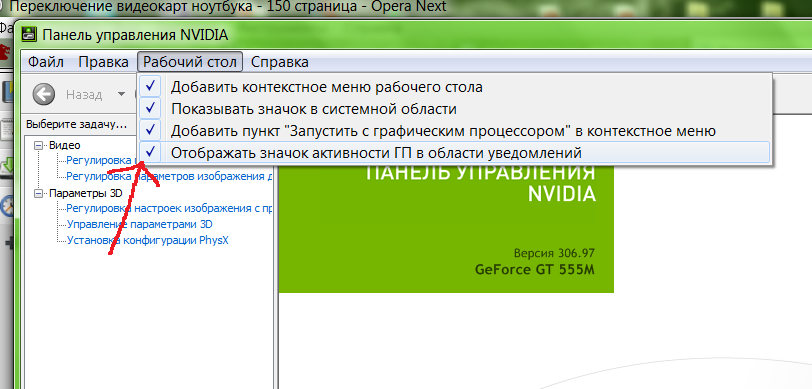This screenshot has width=812, height=389.
Task: Open Регулировка настроек изображения с просмотром
Action: 169,208
